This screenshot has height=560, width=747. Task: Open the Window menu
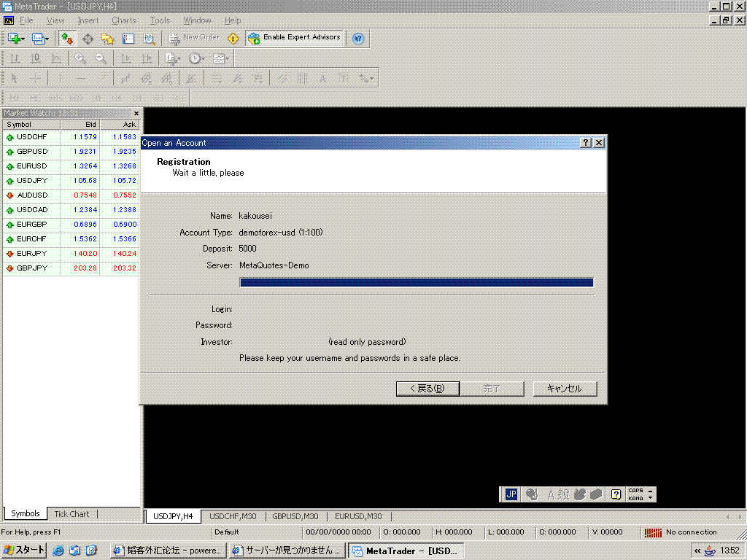coord(197,20)
